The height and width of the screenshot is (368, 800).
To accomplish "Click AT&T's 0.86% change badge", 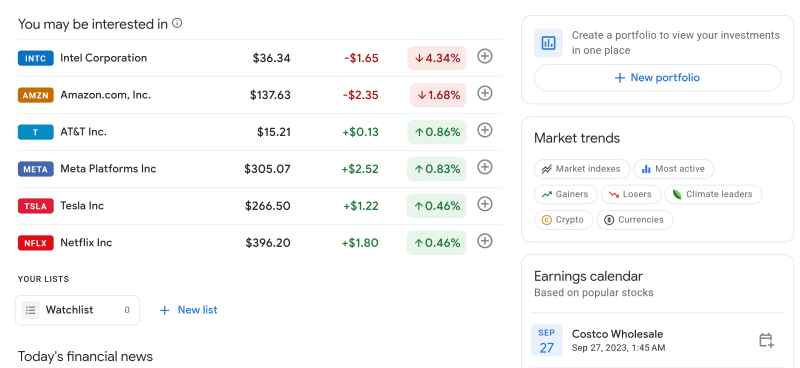I will pos(437,132).
